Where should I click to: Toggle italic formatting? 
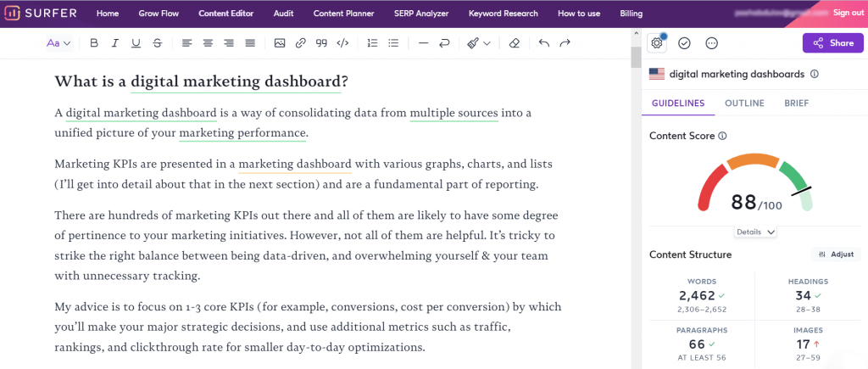pos(115,43)
